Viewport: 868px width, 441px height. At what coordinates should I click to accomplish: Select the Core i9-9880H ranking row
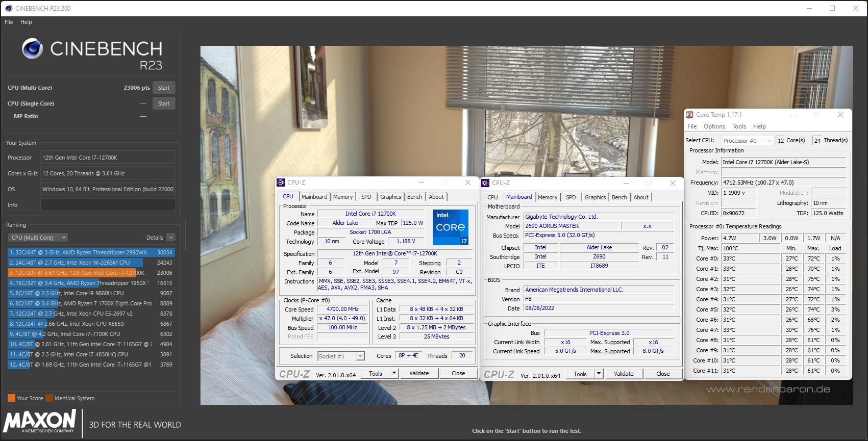point(91,293)
